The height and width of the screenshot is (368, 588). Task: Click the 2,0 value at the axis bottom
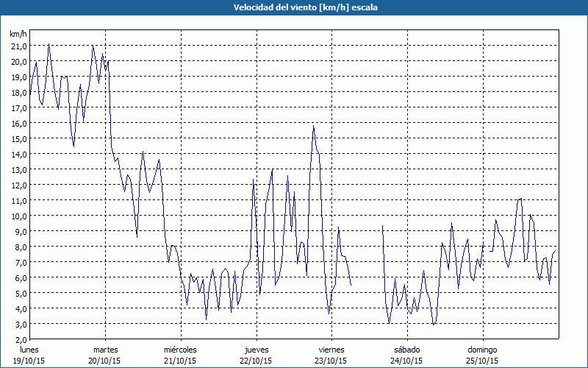pos(18,339)
